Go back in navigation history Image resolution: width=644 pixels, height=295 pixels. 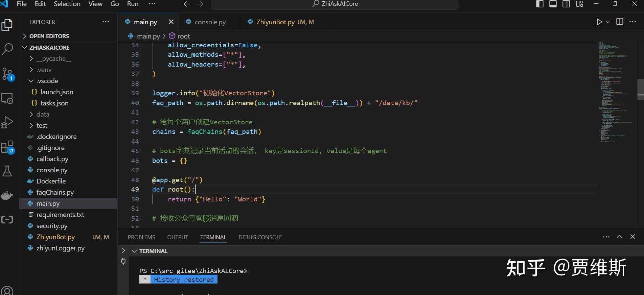pyautogui.click(x=187, y=4)
